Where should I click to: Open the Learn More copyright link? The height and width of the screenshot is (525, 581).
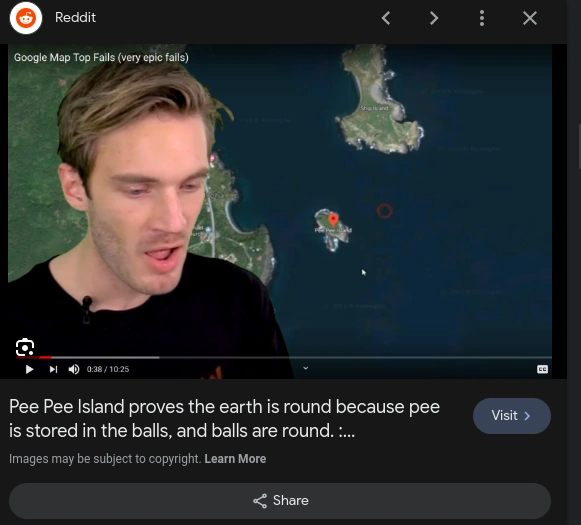point(235,459)
